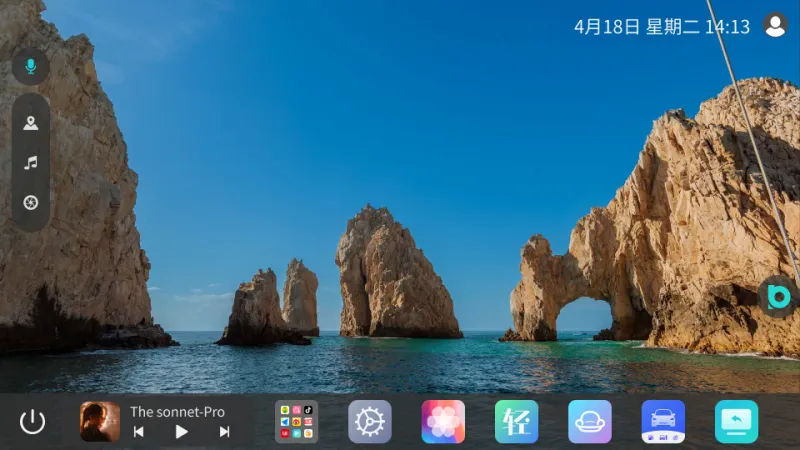Viewport: 800px width, 450px height.
Task: Open the music note sidebar shortcut
Action: (x=31, y=163)
